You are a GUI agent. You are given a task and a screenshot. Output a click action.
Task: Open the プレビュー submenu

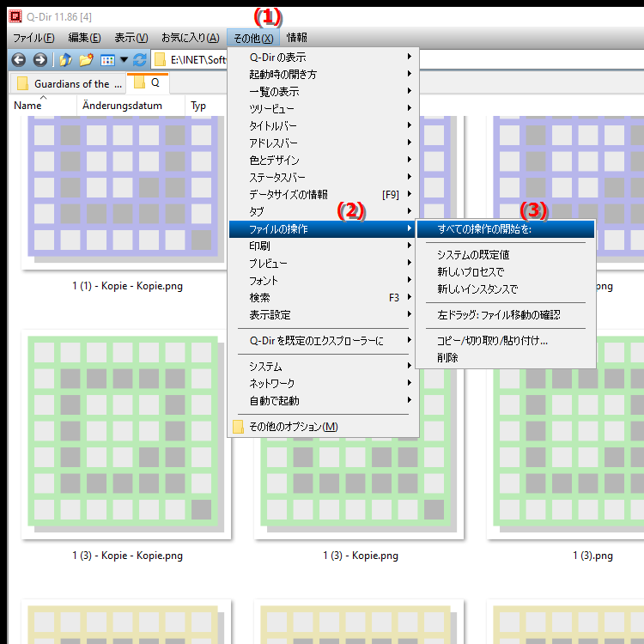coord(322,264)
